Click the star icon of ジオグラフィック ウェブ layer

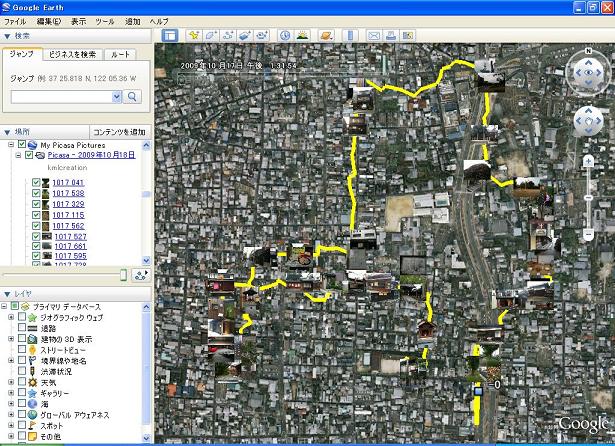33,317
